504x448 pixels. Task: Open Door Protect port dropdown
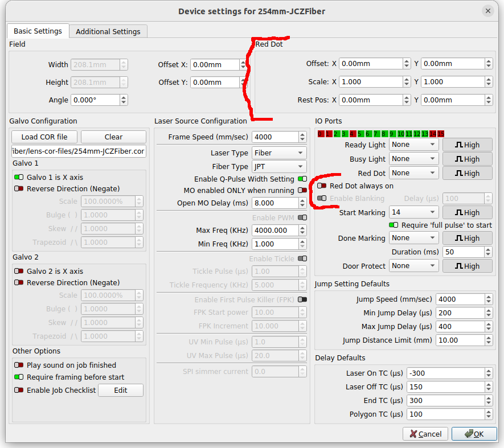[x=413, y=266]
